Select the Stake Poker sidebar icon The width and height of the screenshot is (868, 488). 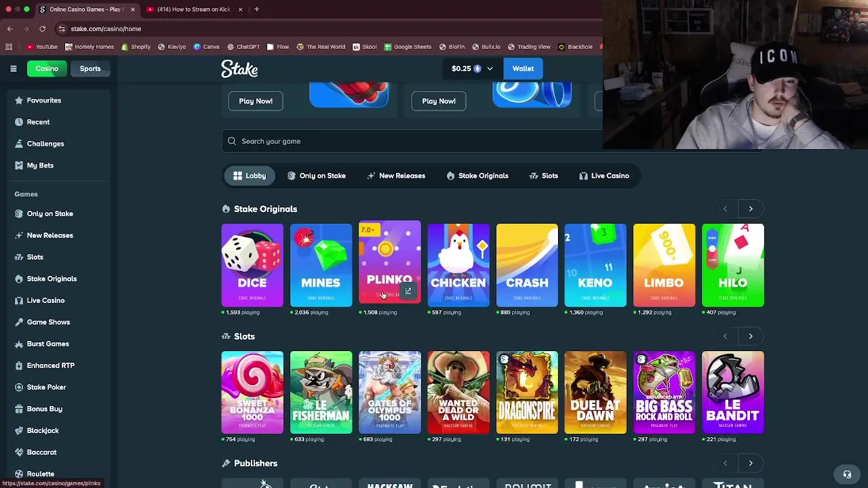pos(19,387)
